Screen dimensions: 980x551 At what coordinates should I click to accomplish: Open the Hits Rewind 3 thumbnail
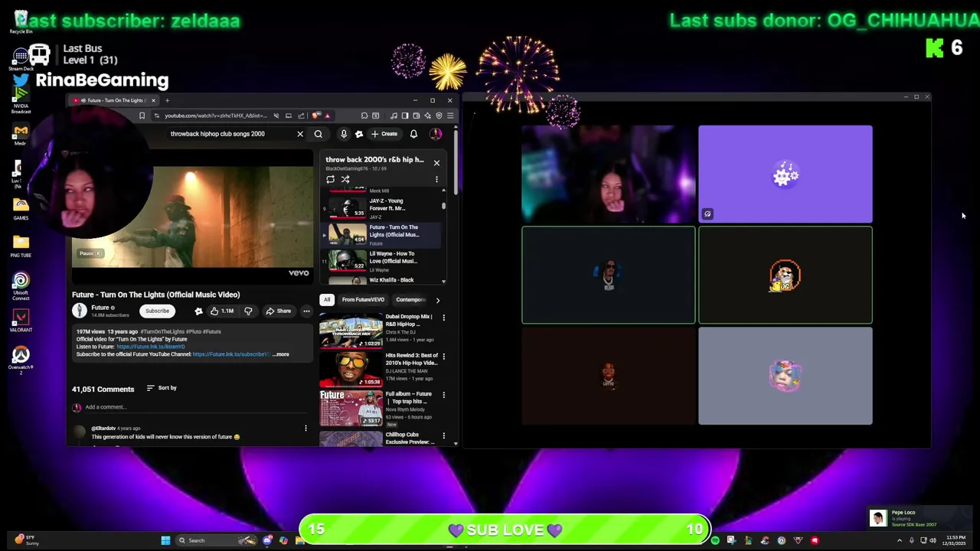click(x=351, y=369)
